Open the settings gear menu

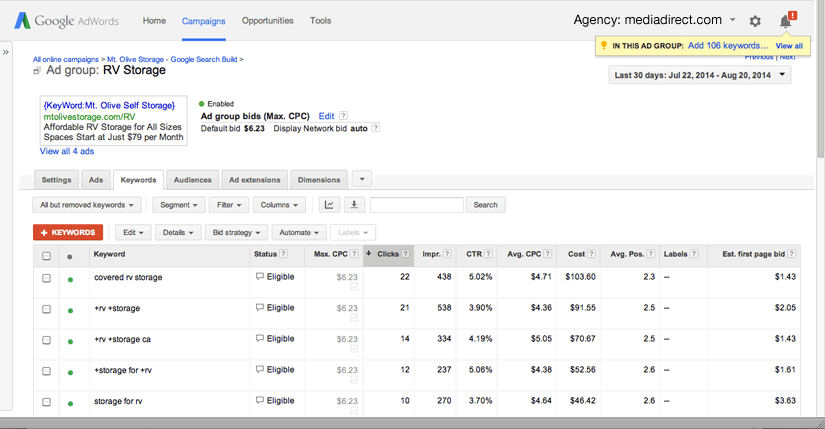755,21
